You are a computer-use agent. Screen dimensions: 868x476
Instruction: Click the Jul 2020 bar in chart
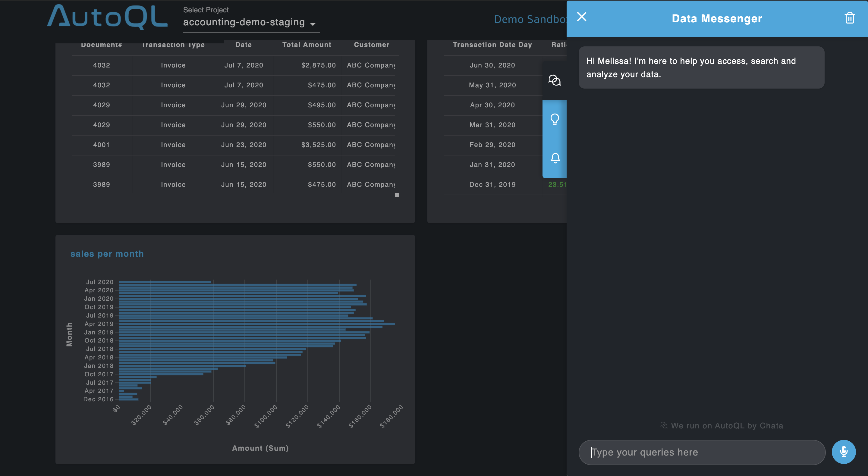click(x=165, y=282)
